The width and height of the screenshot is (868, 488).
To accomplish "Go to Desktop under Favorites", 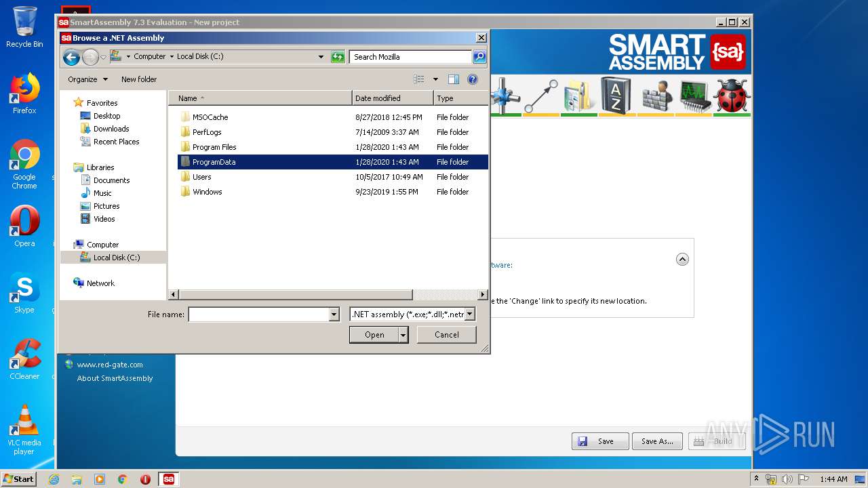I will [x=106, y=116].
